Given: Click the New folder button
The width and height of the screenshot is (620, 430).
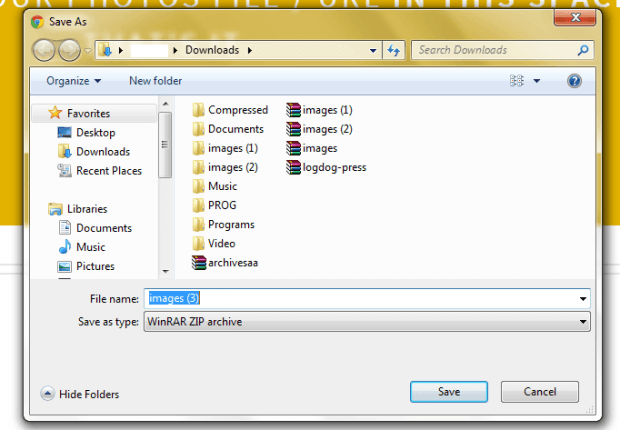Looking at the screenshot, I should [x=155, y=81].
